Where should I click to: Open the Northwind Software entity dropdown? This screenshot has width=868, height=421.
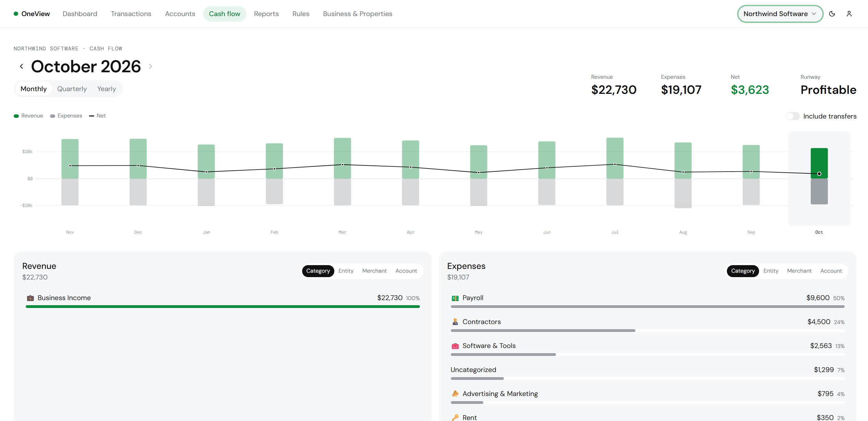(x=780, y=14)
